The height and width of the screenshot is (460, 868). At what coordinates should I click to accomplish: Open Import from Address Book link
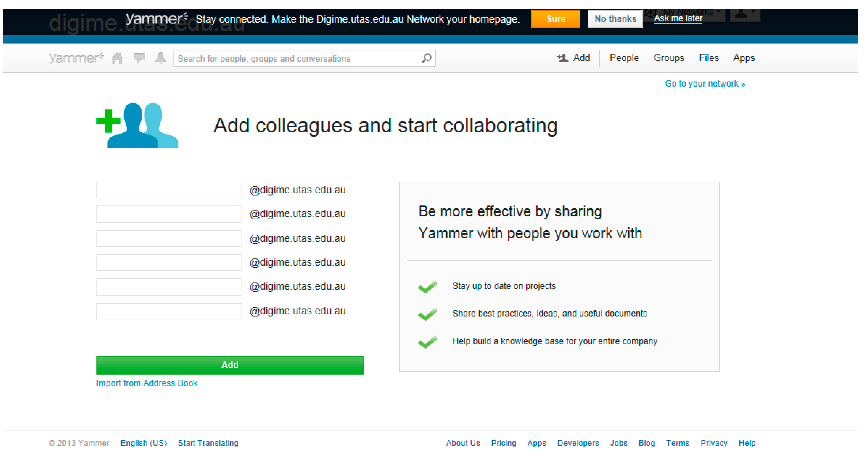click(146, 383)
